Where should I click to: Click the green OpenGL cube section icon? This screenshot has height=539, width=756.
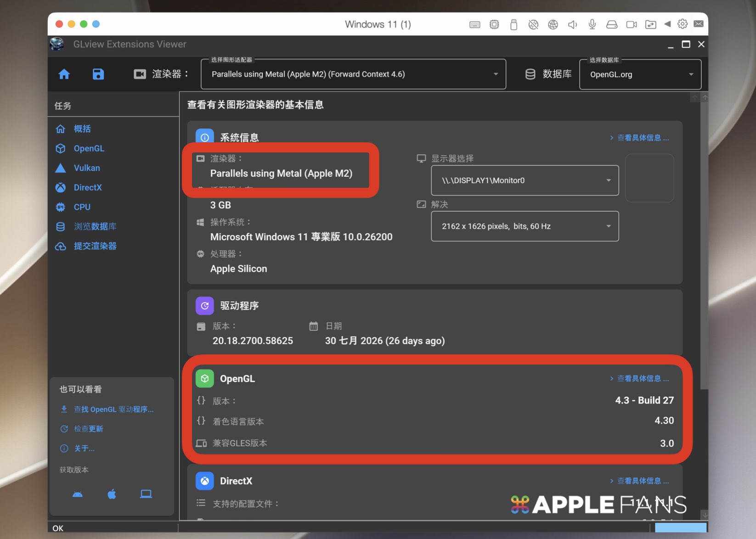(205, 378)
